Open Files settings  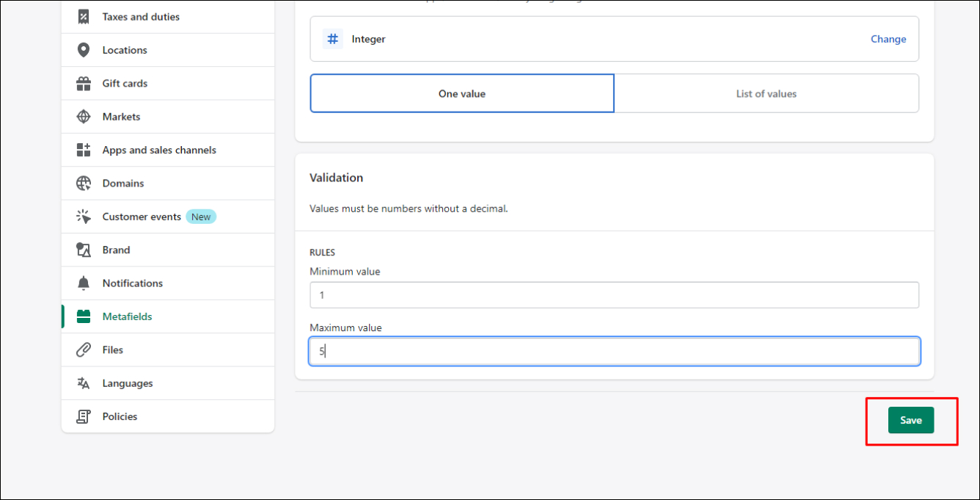(168, 350)
